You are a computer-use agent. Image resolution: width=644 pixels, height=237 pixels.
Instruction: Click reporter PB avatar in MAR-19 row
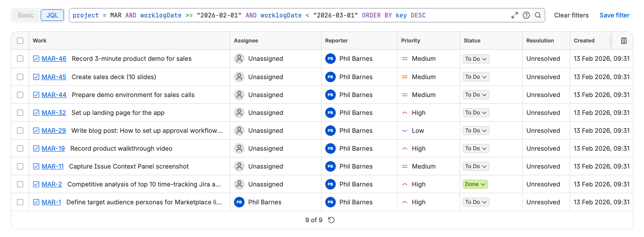click(x=330, y=148)
